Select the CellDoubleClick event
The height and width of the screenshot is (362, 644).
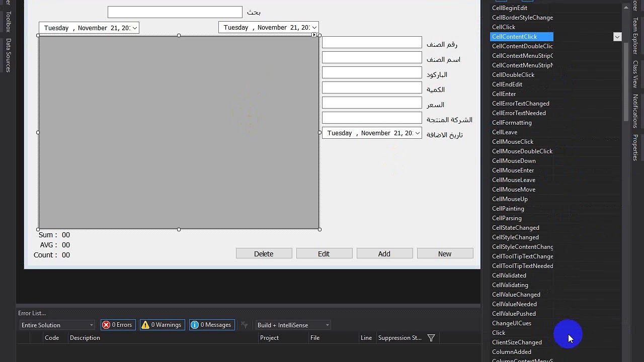click(x=513, y=75)
